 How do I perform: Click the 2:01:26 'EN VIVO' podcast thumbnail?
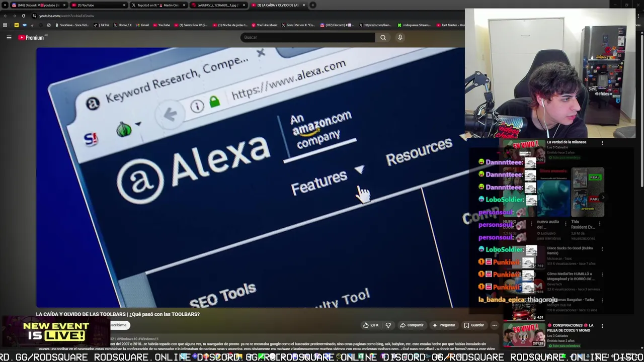[x=524, y=335]
